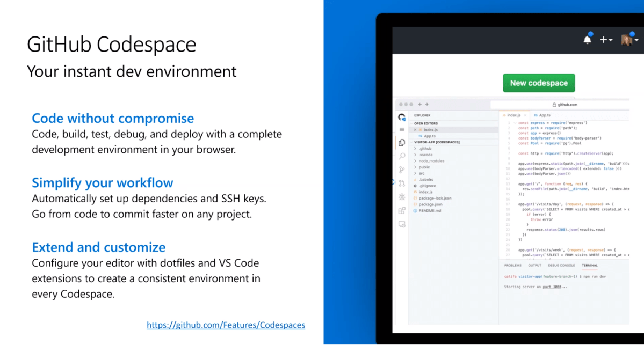Viewport: 644px width, 345px height.
Task: Open the github.com/Features/Codespaces link
Action: point(226,325)
